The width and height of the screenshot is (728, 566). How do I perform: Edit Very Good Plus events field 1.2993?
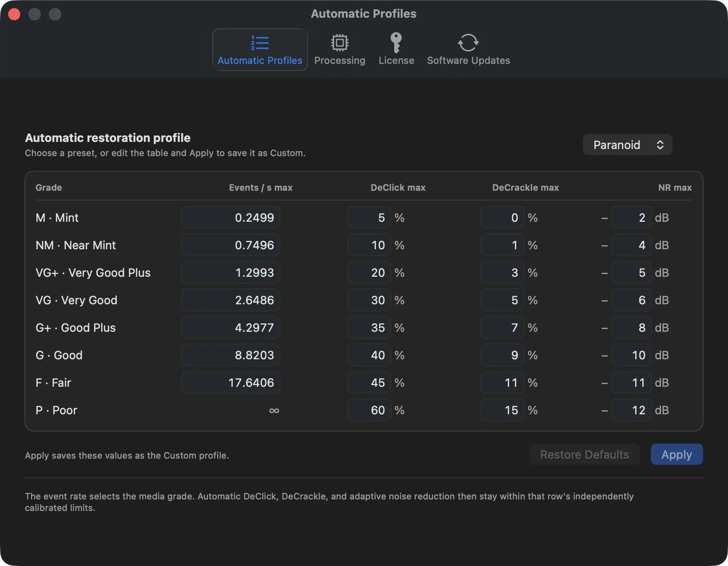pyautogui.click(x=231, y=272)
